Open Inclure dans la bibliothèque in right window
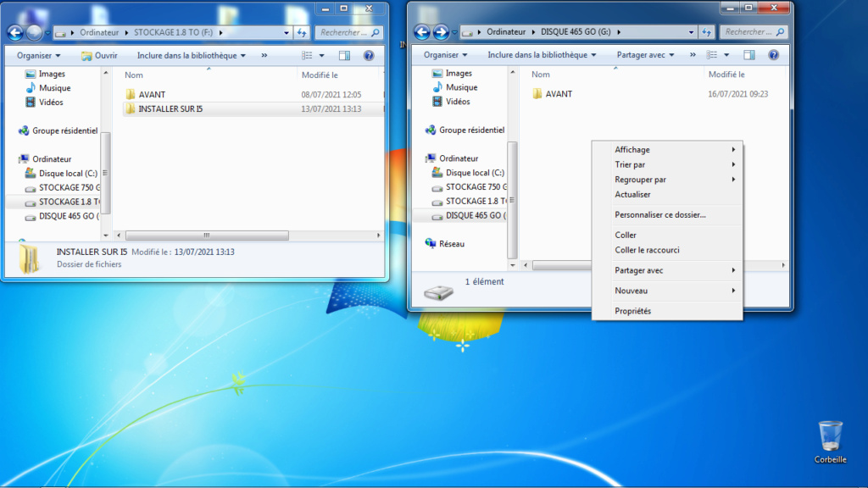 [x=542, y=55]
